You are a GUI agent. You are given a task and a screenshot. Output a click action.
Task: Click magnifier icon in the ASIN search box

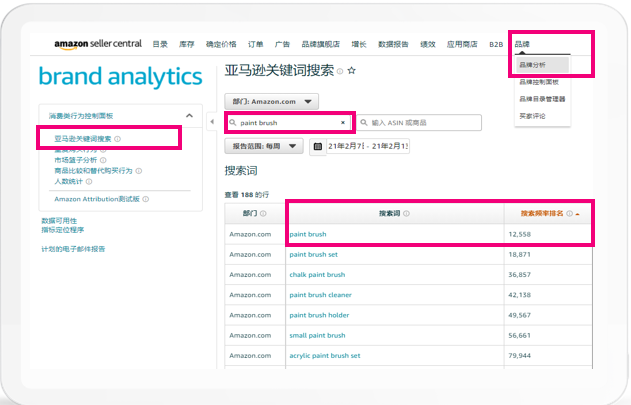click(364, 122)
